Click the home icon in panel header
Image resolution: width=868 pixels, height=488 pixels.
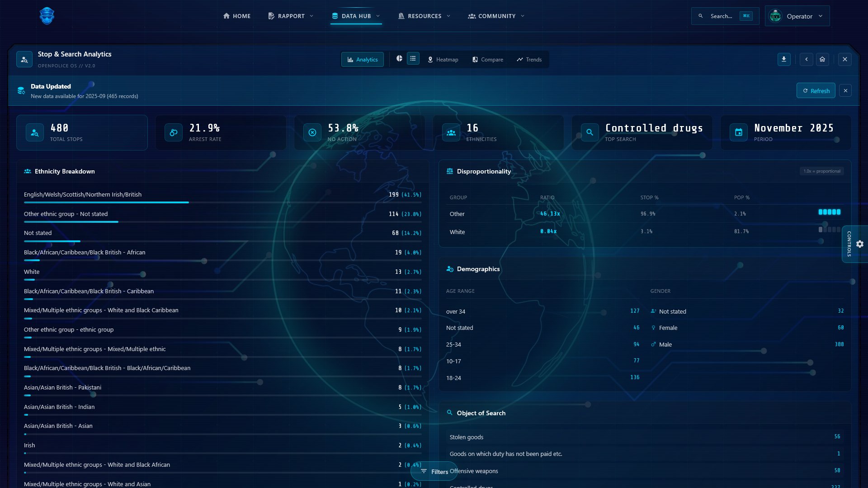pos(822,59)
